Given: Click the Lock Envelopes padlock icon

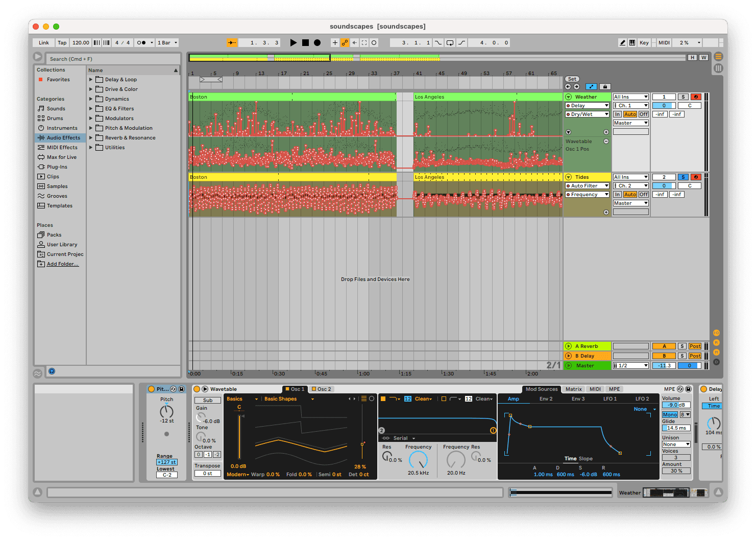Looking at the screenshot, I should tap(604, 87).
